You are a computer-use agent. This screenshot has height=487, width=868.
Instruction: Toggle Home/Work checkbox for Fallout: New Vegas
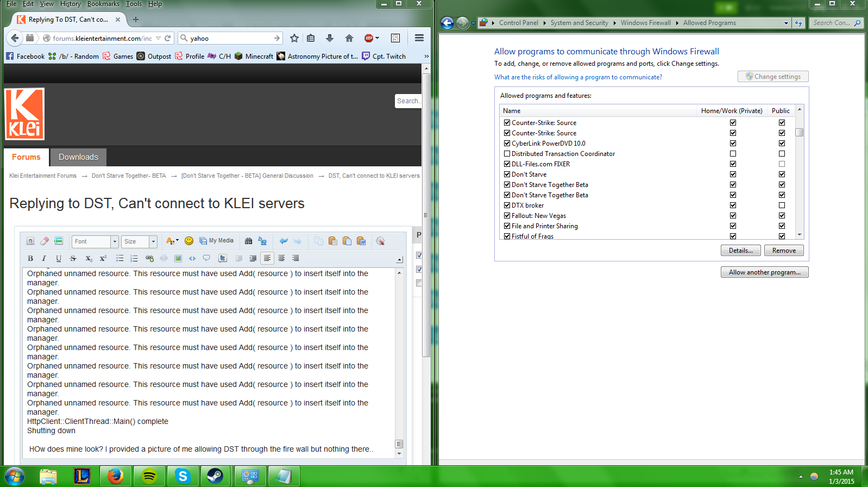point(733,216)
